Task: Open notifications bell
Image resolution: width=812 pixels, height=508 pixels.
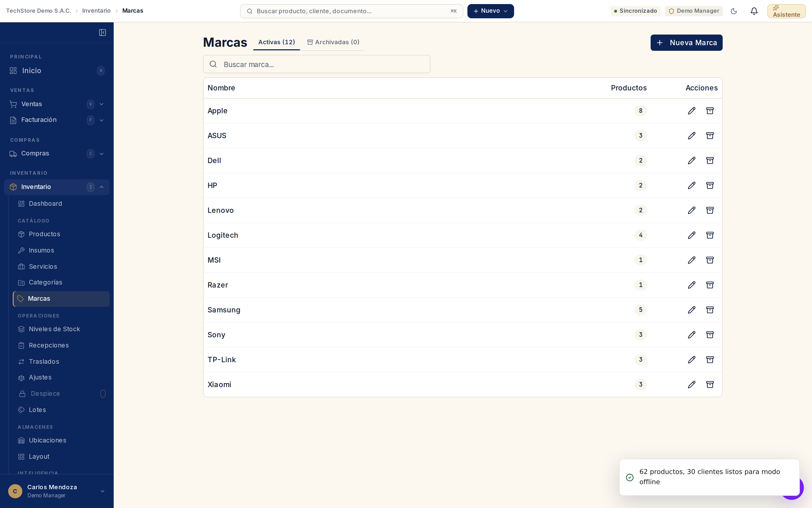Action: click(x=754, y=11)
